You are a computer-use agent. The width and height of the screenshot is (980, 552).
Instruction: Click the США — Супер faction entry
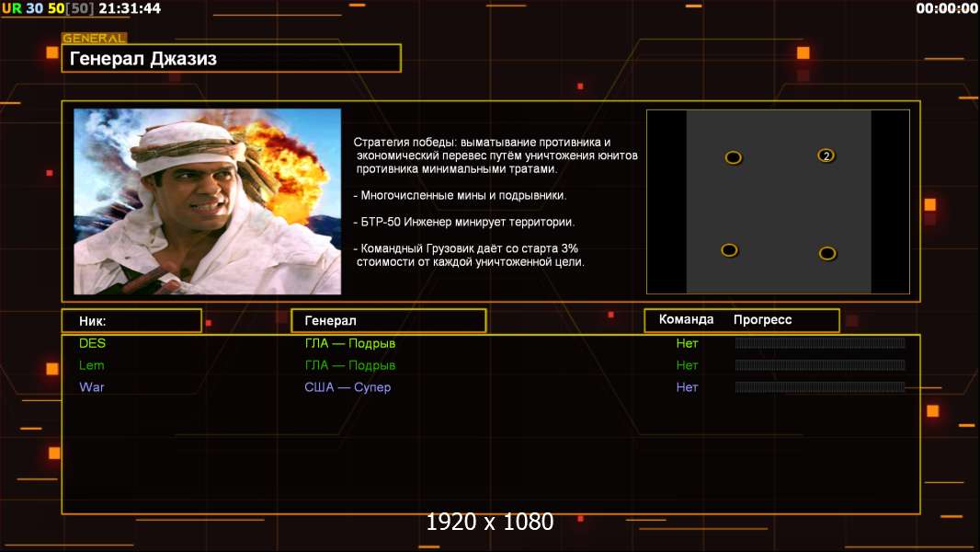click(x=348, y=387)
